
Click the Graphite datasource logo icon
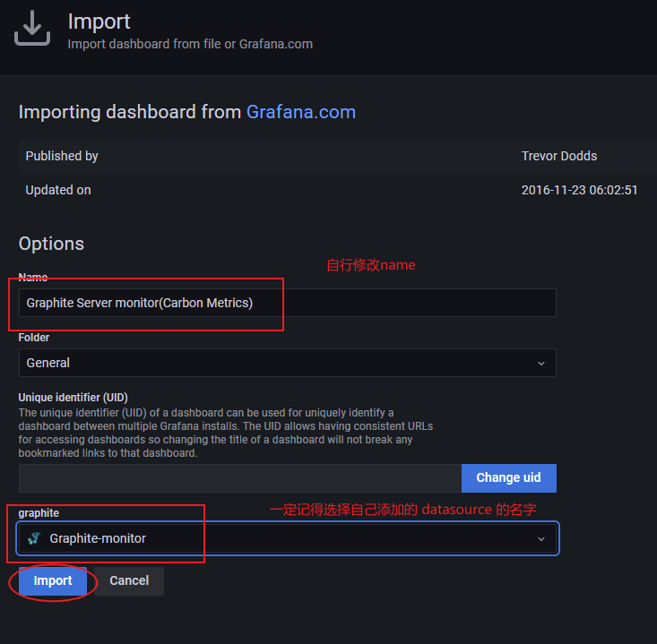34,538
